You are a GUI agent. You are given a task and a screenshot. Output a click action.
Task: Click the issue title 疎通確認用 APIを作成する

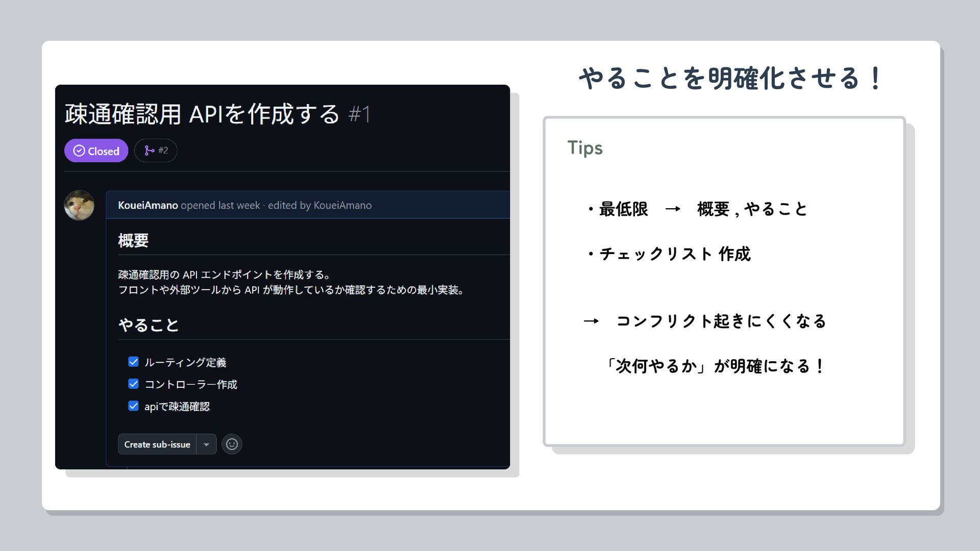(x=202, y=114)
